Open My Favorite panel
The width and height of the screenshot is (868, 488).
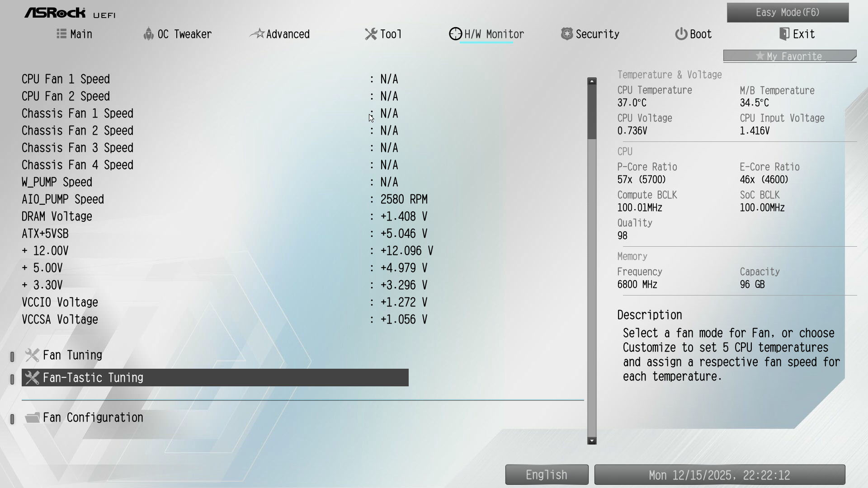click(789, 56)
